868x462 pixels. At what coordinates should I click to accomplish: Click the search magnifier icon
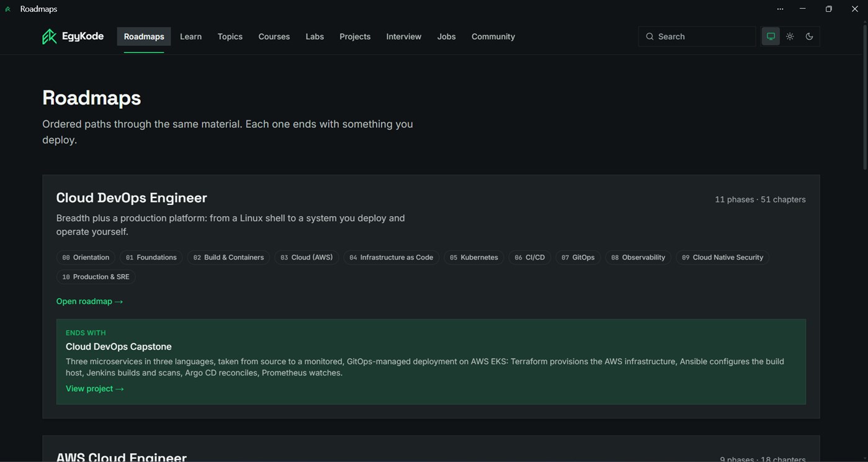pyautogui.click(x=650, y=37)
